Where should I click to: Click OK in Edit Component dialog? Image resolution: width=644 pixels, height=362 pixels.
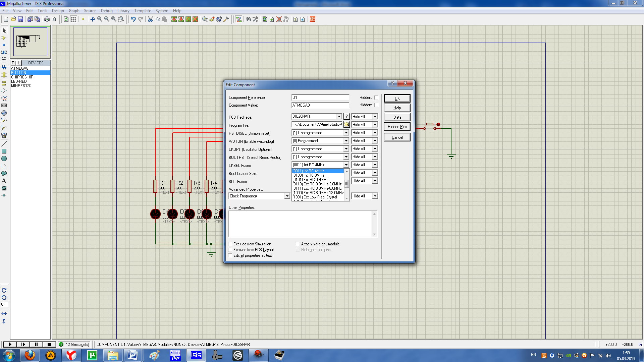pos(397,98)
